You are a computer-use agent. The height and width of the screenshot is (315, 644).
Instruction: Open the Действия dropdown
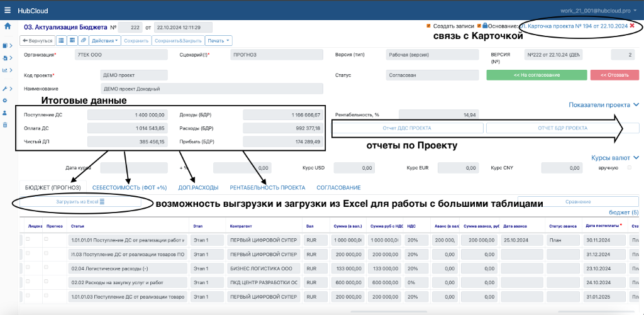105,41
